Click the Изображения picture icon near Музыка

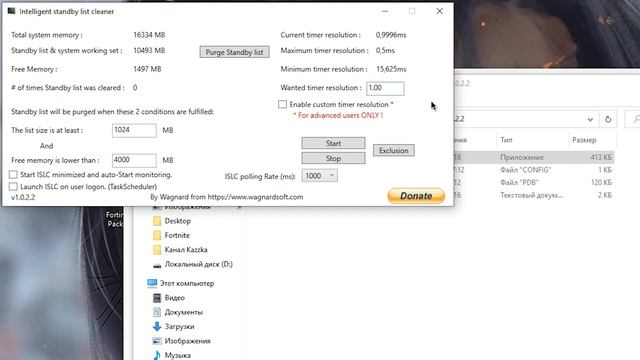click(157, 341)
